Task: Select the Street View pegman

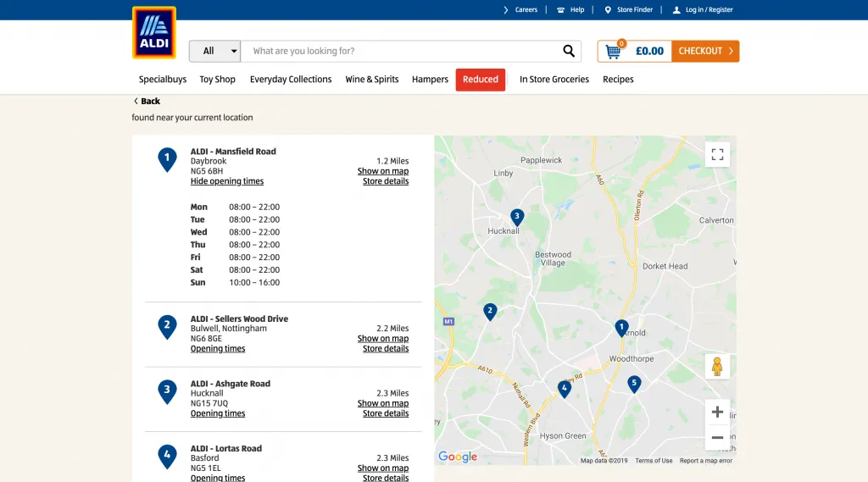Action: coord(717,366)
